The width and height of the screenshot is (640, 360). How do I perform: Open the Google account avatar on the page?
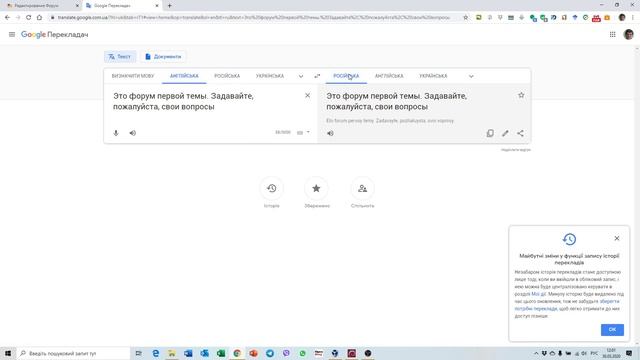pyautogui.click(x=629, y=35)
